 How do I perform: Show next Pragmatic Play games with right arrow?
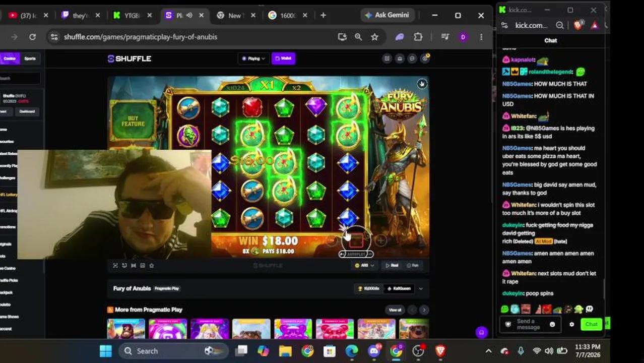coord(424,310)
